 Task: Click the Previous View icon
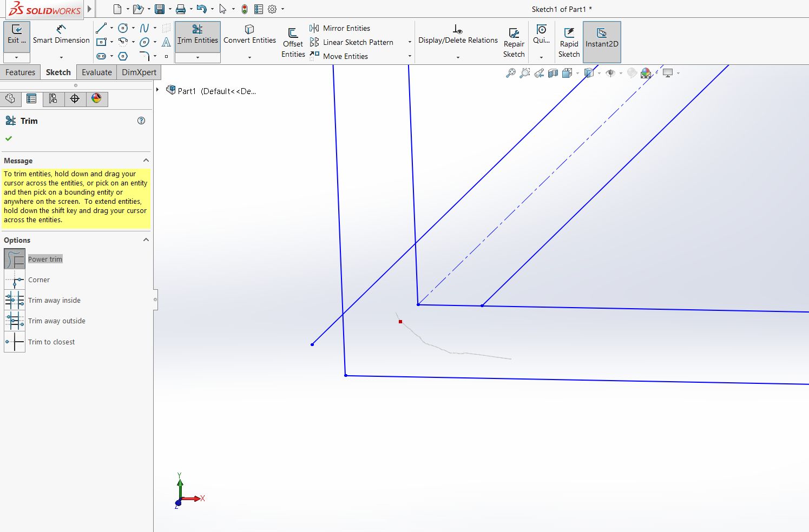coord(539,73)
